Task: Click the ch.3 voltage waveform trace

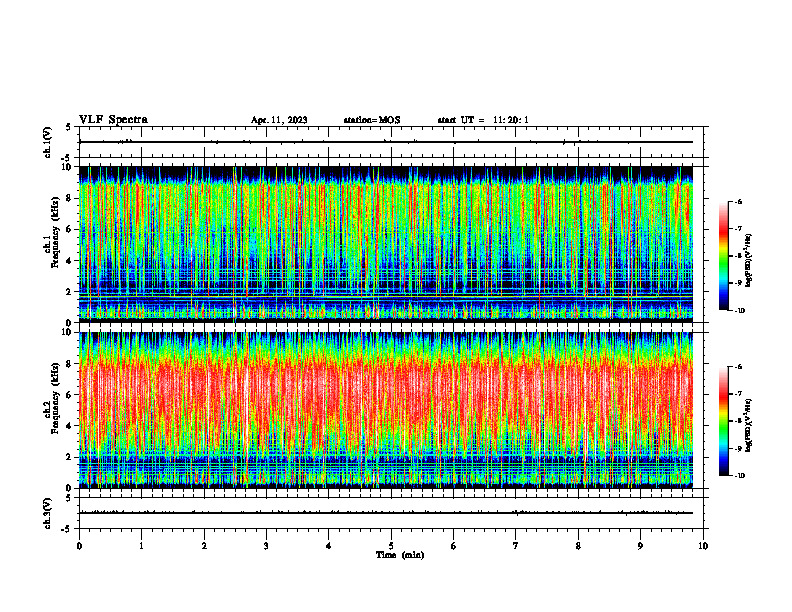Action: [386, 513]
